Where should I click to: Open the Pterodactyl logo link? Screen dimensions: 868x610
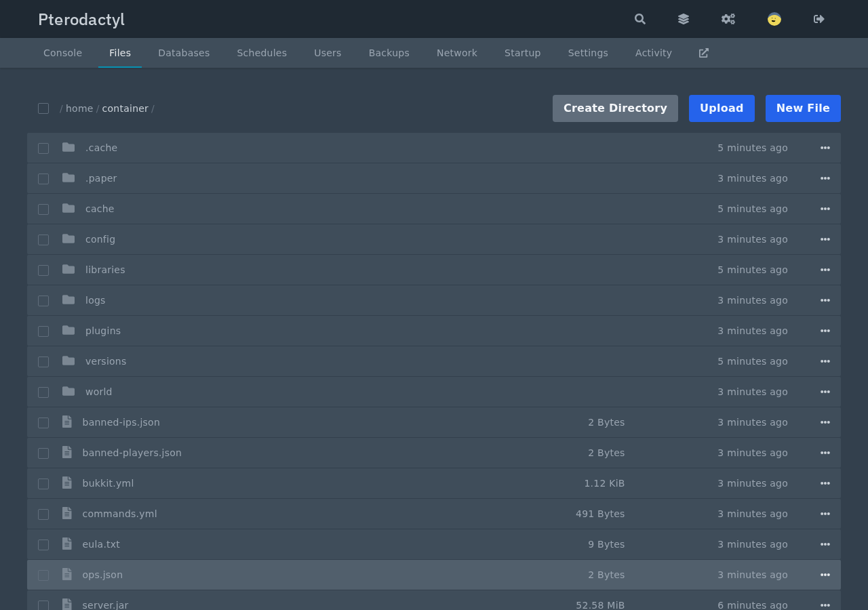pos(81,20)
